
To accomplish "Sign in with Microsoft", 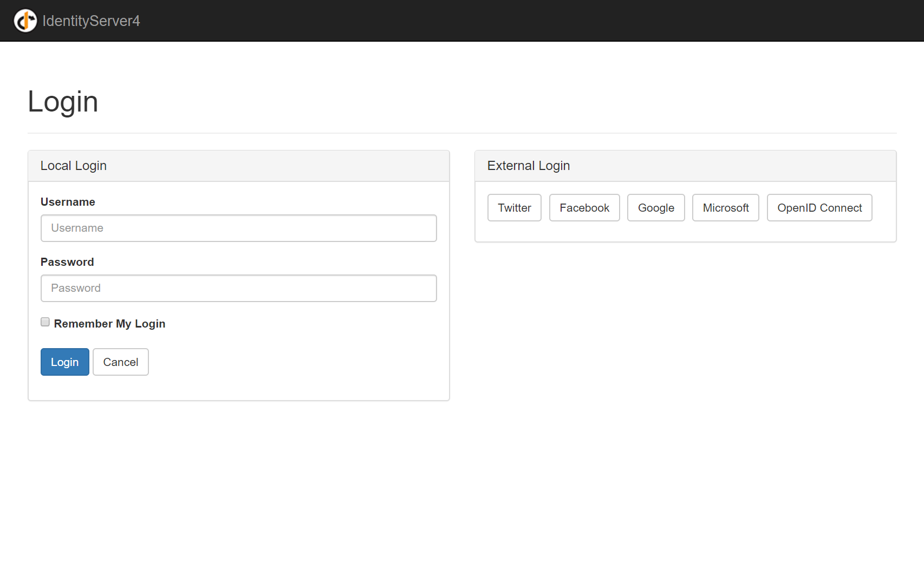I will click(x=726, y=207).
